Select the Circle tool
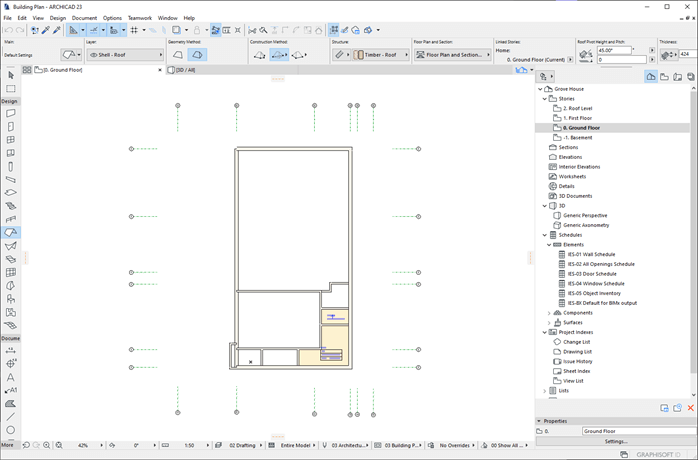Viewport: 698px width, 460px height. (11, 430)
